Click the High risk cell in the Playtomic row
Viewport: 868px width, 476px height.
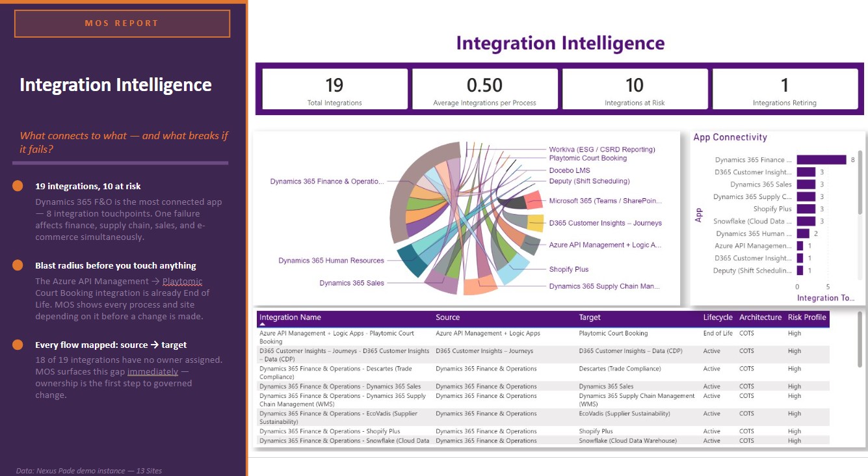click(x=795, y=334)
